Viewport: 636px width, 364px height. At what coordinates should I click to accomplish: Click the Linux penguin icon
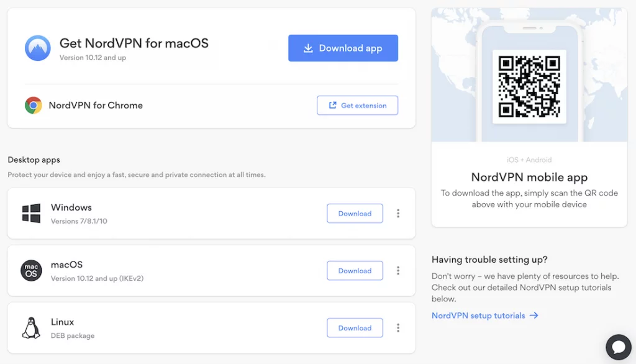coord(31,328)
